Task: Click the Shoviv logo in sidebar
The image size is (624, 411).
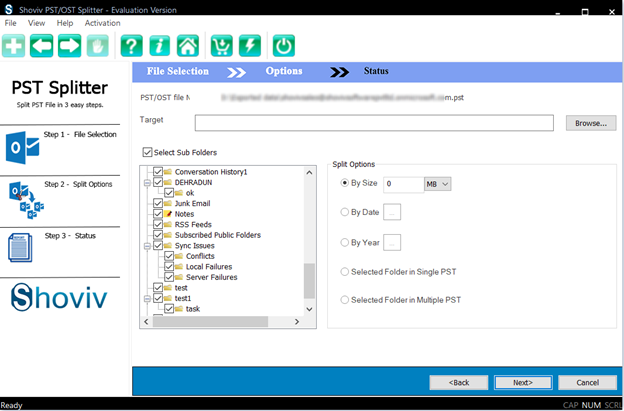Action: (x=59, y=297)
